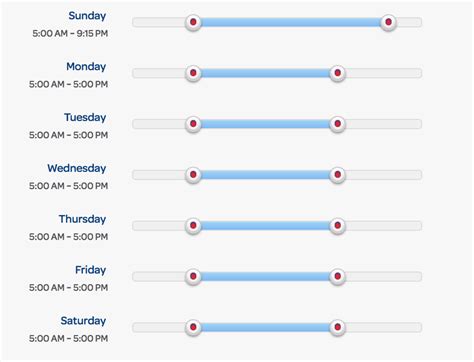
Task: Click Sunday's end time slider handle
Action: tap(388, 22)
